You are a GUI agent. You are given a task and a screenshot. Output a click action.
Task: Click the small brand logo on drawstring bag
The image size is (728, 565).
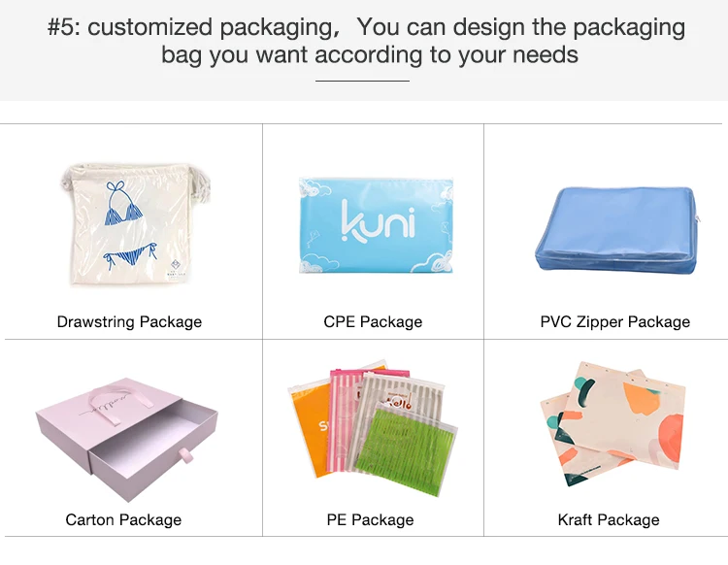(x=176, y=268)
